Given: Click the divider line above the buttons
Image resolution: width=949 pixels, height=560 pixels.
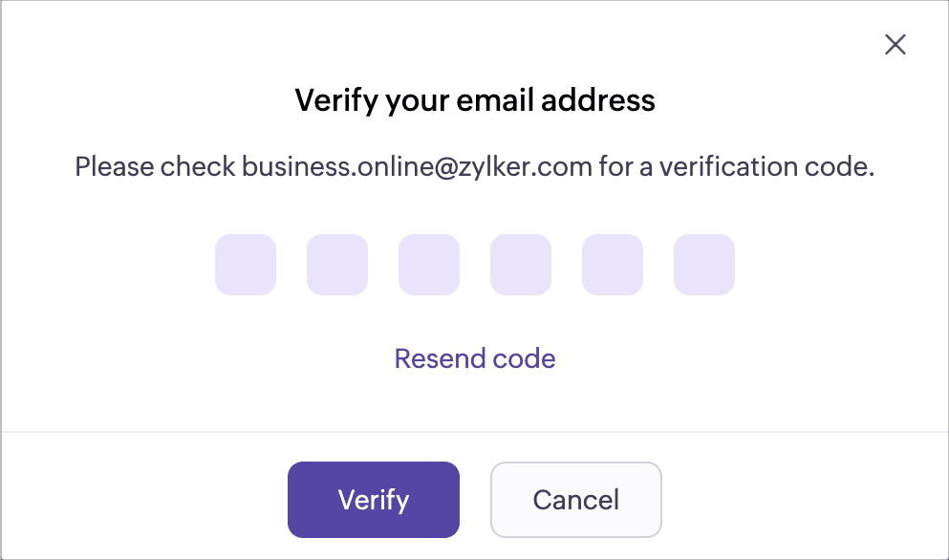Looking at the screenshot, I should [x=475, y=432].
